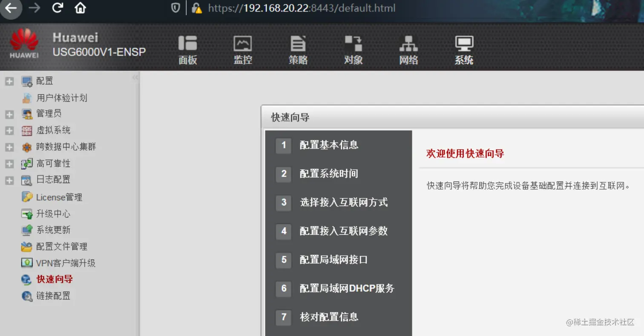Open VPN客户端升级 in the sidebar
This screenshot has height=336, width=644.
66,263
